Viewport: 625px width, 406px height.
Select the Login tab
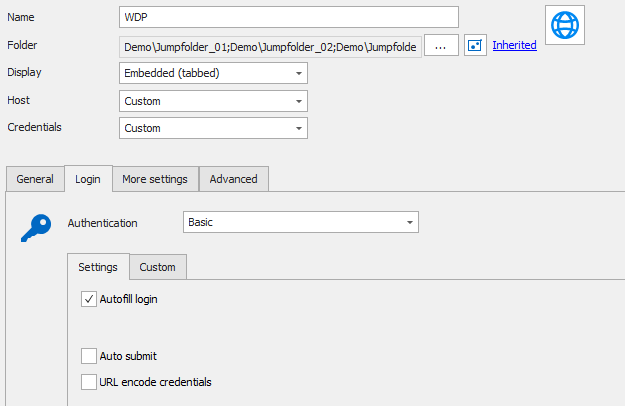pos(88,179)
